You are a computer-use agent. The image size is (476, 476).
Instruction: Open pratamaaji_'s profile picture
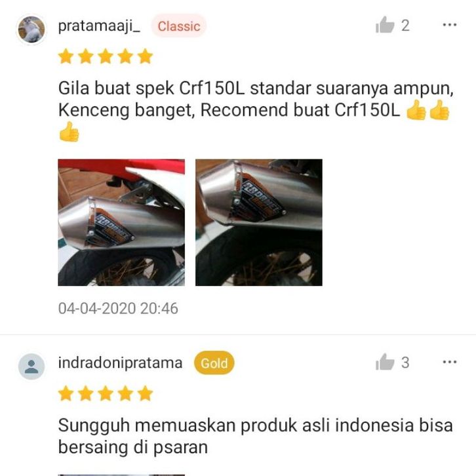[x=31, y=30]
